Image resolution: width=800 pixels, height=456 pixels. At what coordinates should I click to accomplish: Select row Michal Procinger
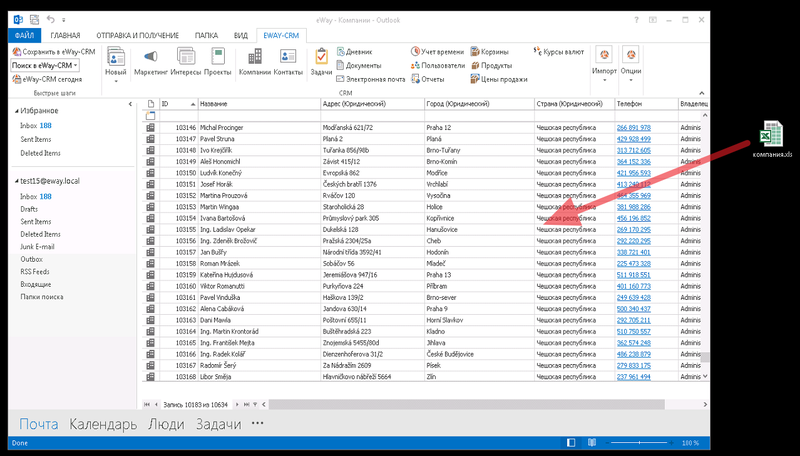tap(424, 128)
